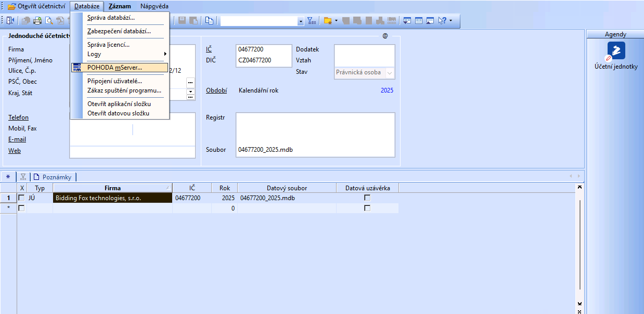
Task: Click into the IČ input field
Action: (x=263, y=49)
